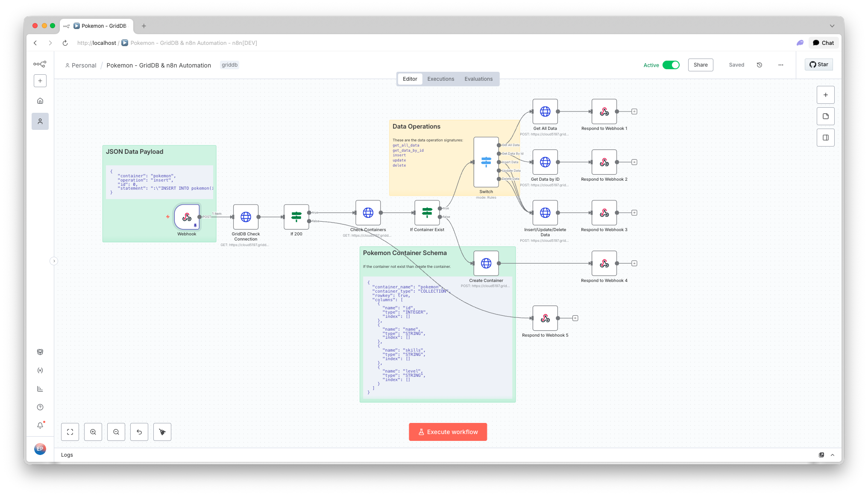The image size is (868, 496).
Task: Open the Personal project sidebar icon
Action: [40, 121]
